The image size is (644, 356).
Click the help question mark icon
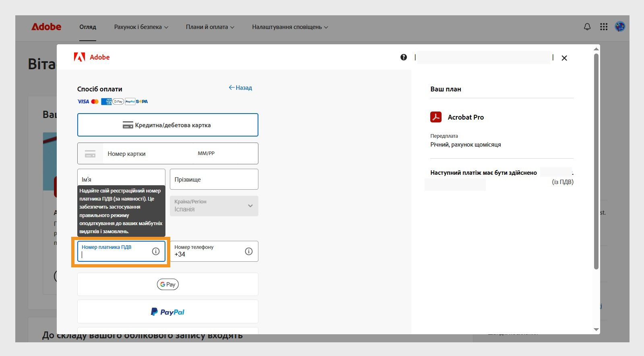404,57
